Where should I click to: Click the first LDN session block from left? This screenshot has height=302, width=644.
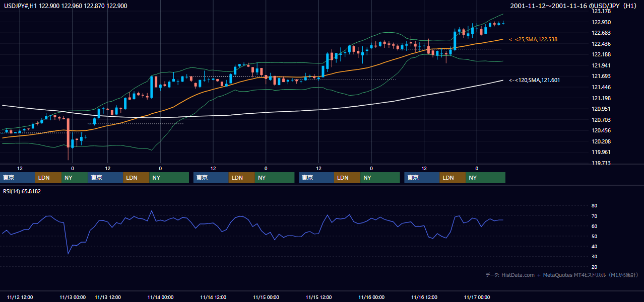point(48,178)
